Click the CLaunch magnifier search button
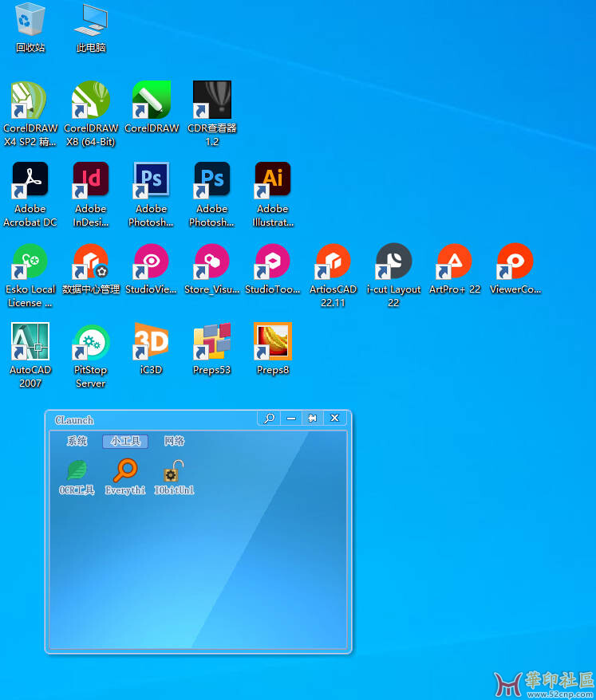The image size is (596, 700). (269, 419)
